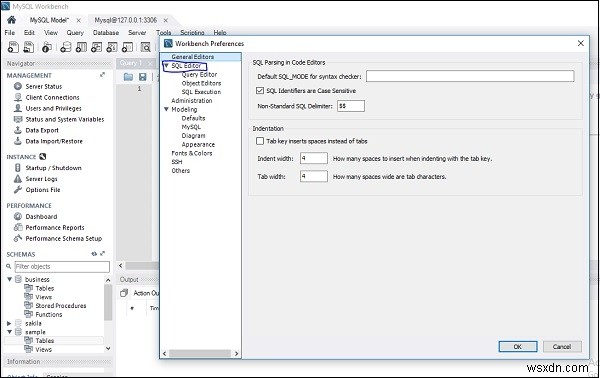
Task: Switch to the Mysql@127.0.0.1:3306 tab
Action: 126,20
